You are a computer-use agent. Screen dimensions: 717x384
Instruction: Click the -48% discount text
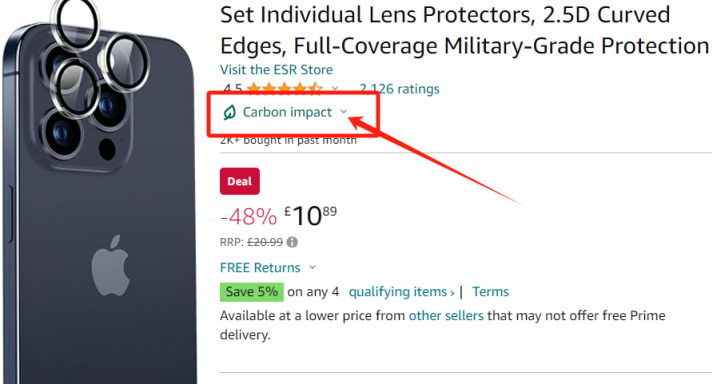(248, 216)
